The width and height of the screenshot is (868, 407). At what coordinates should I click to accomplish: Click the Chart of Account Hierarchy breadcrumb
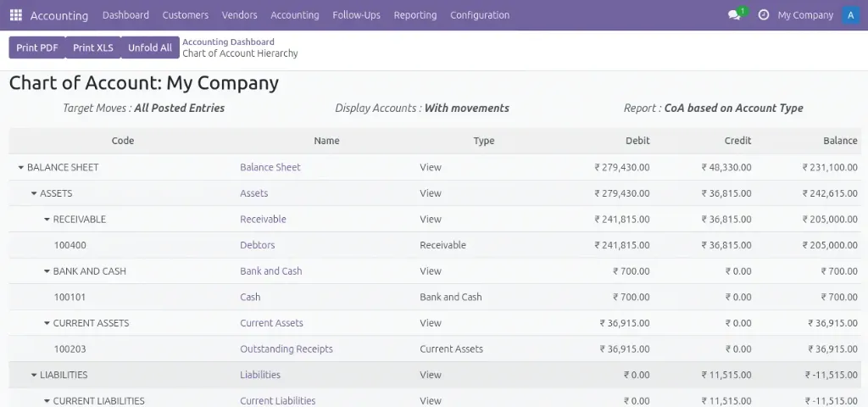(x=240, y=53)
